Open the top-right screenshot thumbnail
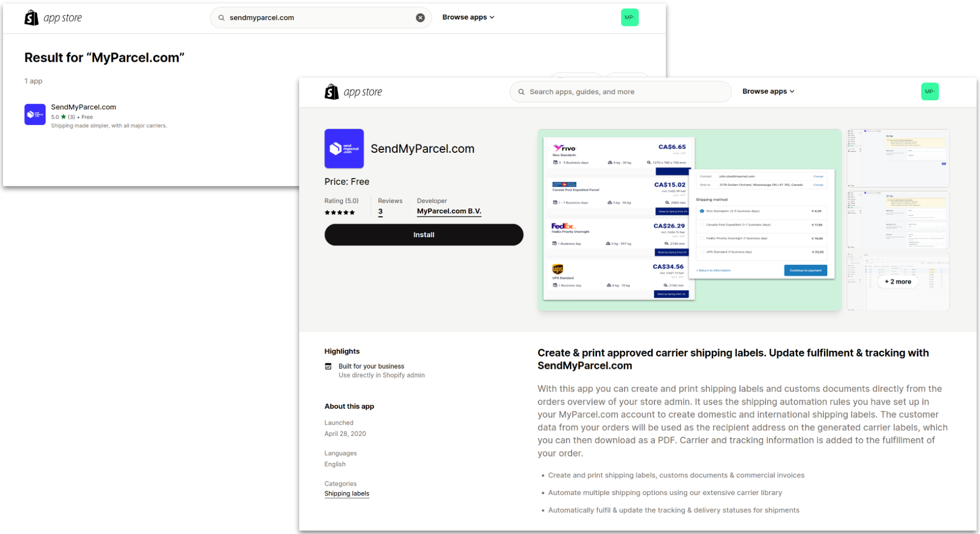The width and height of the screenshot is (980, 534). [898, 158]
